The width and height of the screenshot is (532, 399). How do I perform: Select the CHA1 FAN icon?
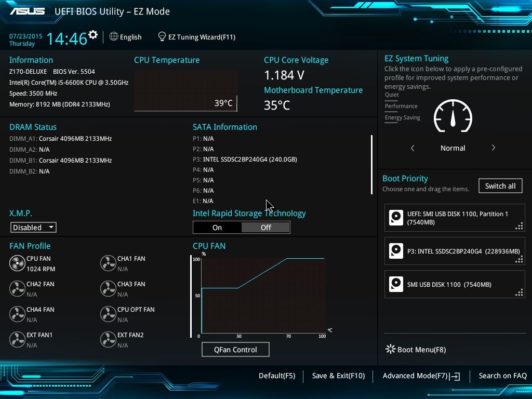(108, 263)
